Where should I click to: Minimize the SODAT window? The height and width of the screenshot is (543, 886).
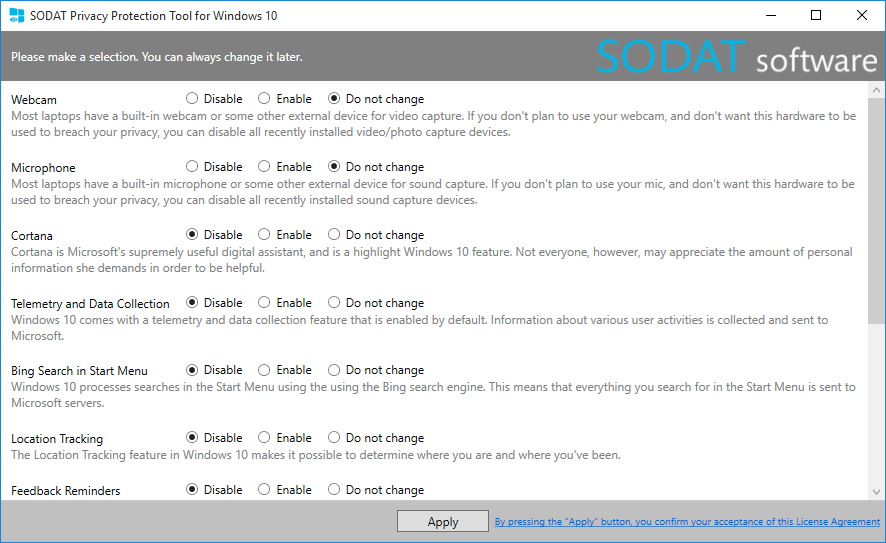[x=771, y=15]
